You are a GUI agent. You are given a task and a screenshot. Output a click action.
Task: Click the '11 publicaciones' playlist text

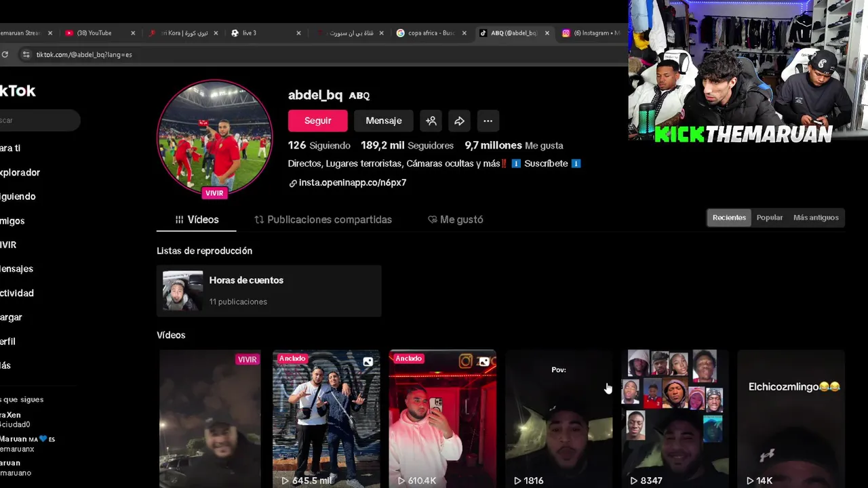coord(238,302)
